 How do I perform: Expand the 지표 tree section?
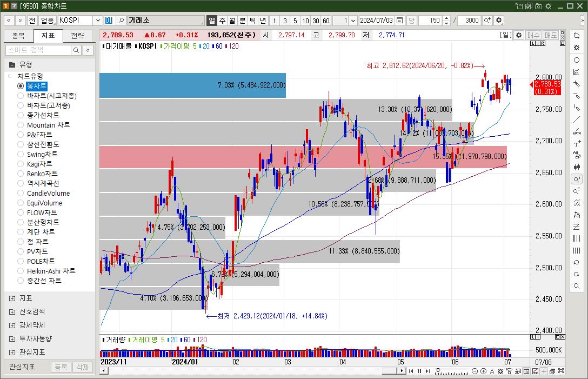pyautogui.click(x=12, y=298)
